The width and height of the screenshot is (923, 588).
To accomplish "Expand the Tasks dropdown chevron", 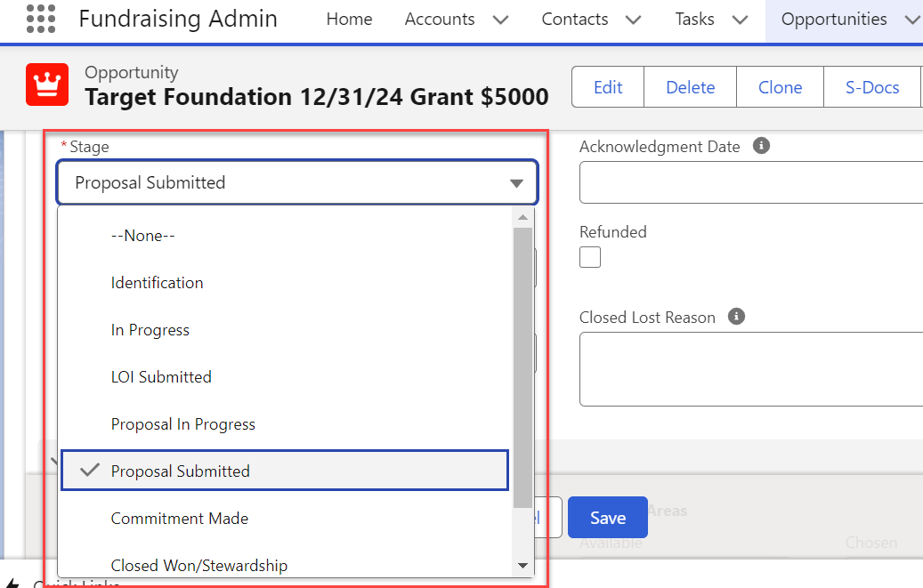I will pos(740,19).
